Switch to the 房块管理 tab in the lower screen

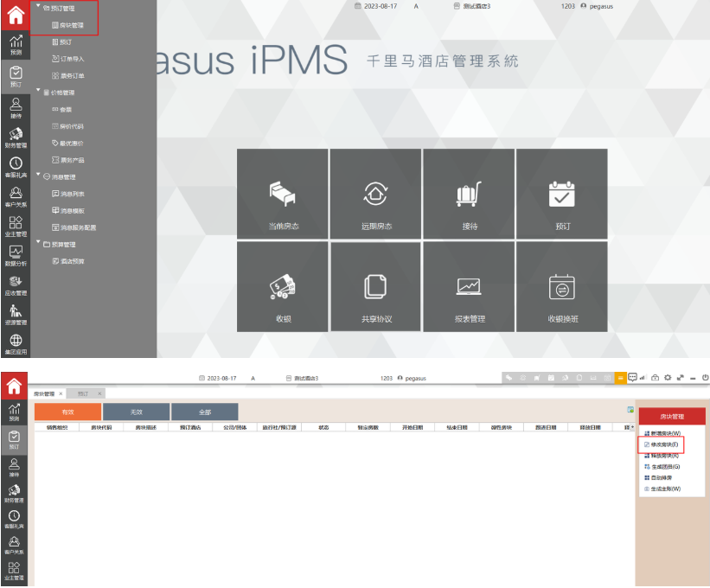point(44,393)
